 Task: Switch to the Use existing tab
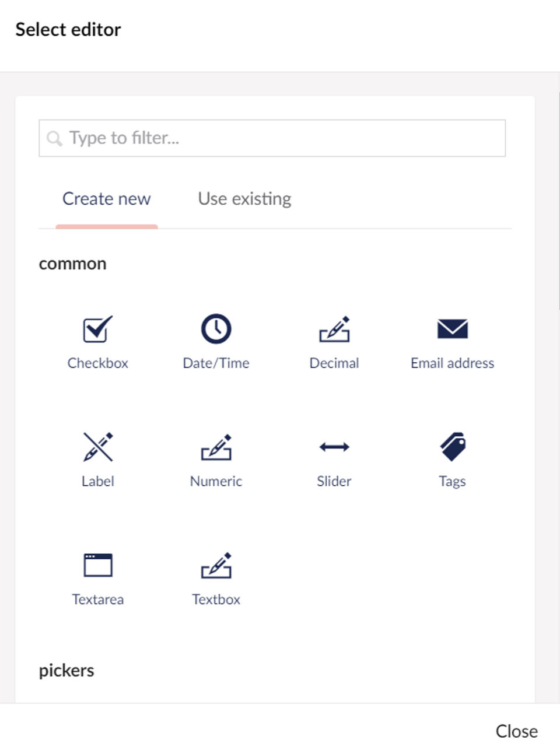244,199
